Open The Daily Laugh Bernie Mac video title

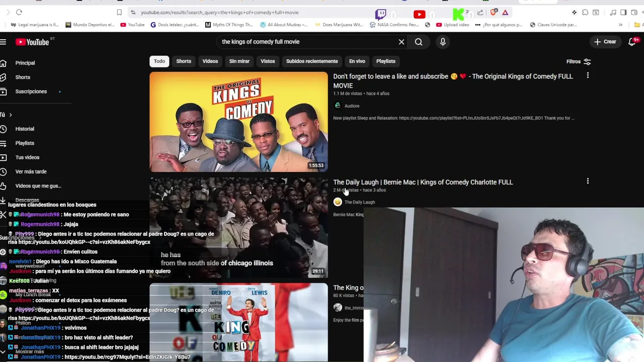(x=423, y=182)
